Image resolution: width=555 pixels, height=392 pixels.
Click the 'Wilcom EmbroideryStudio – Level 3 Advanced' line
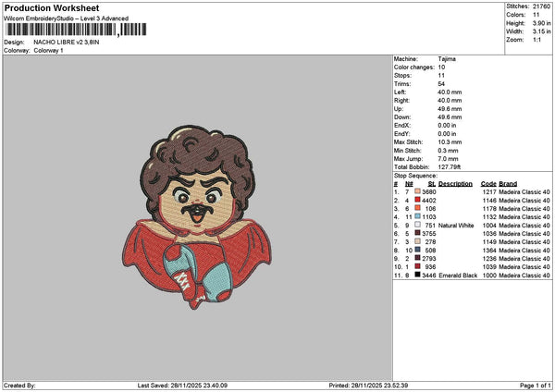pos(67,18)
